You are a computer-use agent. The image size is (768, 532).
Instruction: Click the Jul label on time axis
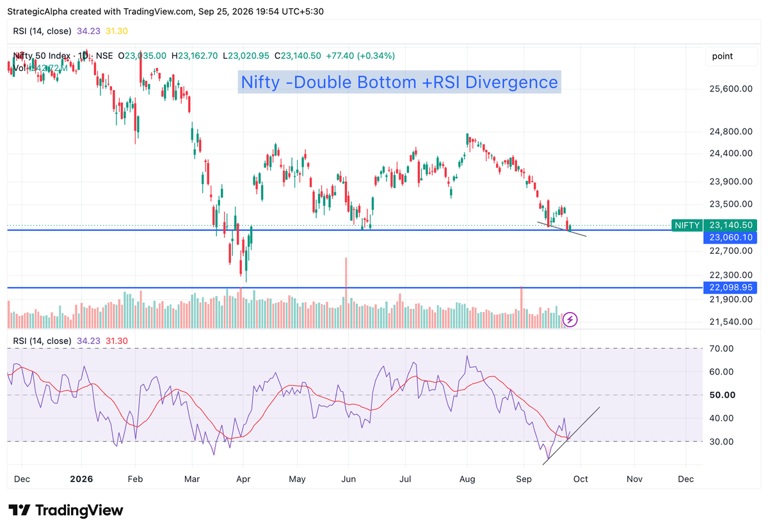pos(405,479)
